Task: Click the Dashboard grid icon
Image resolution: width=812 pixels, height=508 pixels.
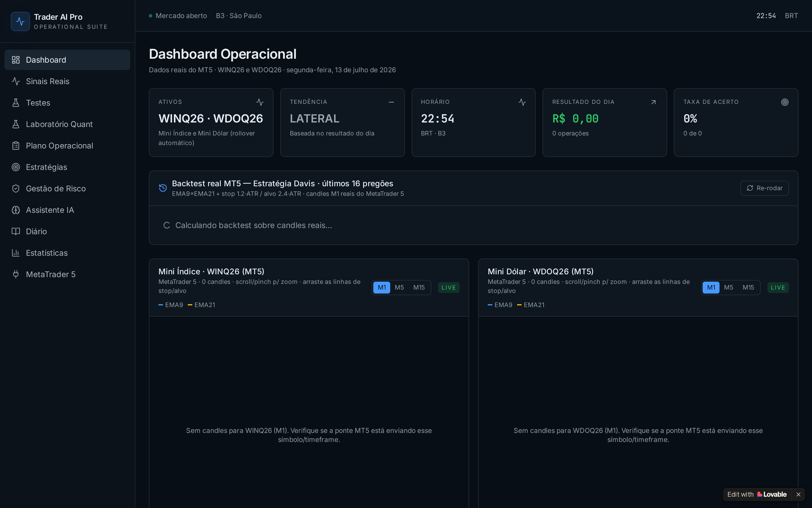Action: pos(16,60)
